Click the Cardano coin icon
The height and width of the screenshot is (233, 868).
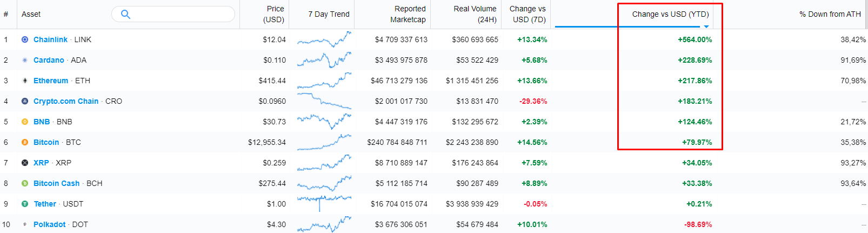click(25, 60)
